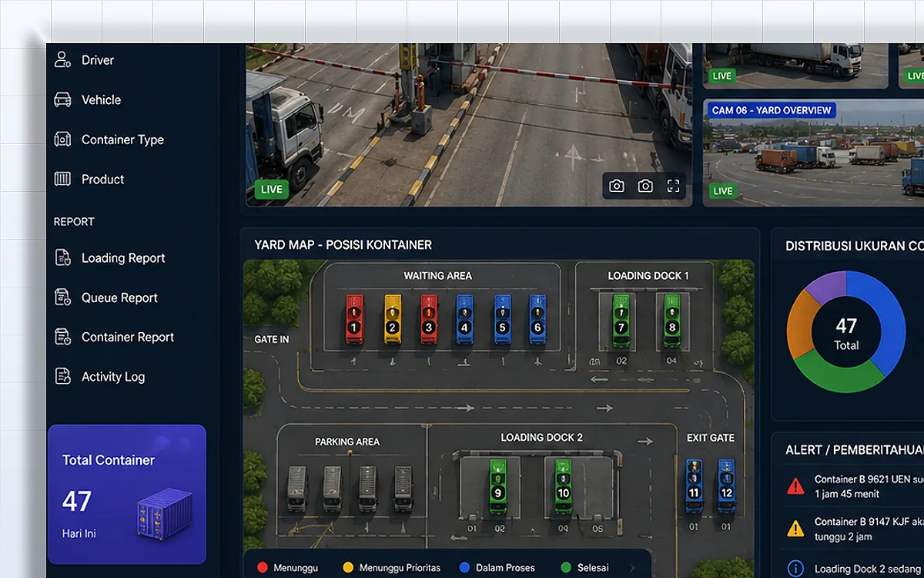Expand main camera feed to fullscreen

(674, 186)
